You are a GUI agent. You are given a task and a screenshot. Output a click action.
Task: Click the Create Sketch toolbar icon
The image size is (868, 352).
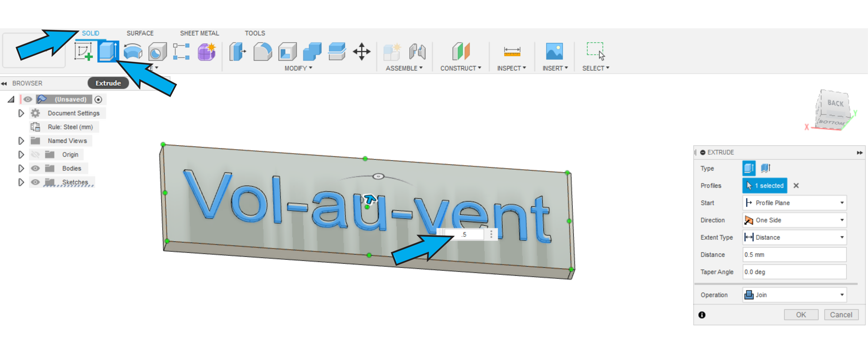click(x=83, y=52)
